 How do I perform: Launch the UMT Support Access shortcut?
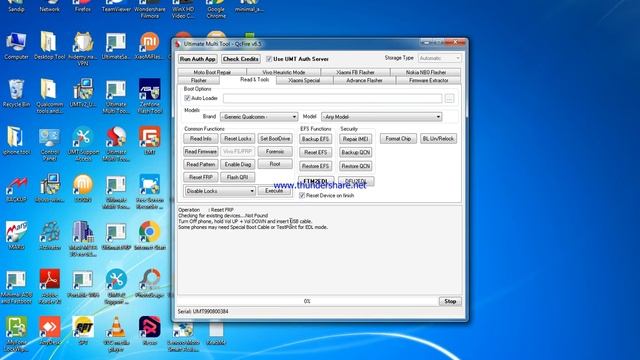click(83, 144)
